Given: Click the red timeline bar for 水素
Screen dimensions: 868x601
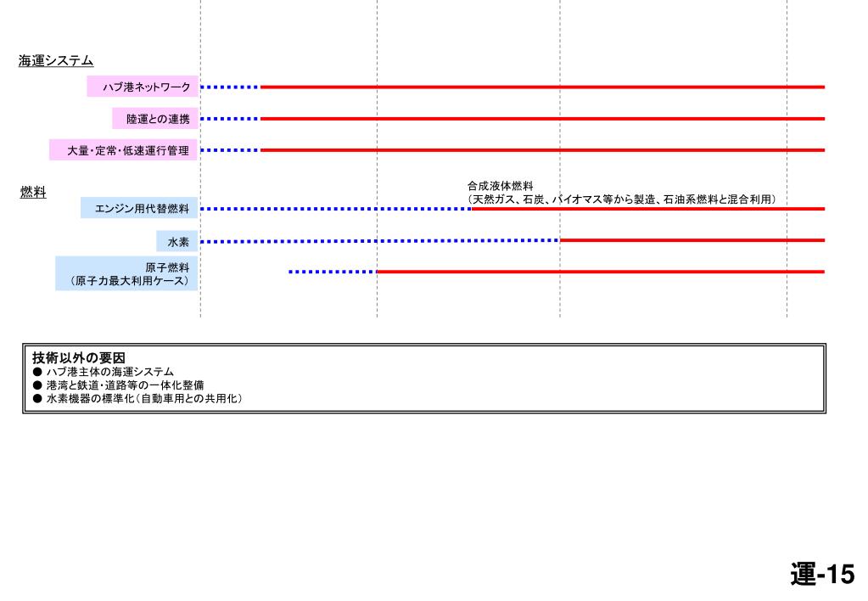Looking at the screenshot, I should pos(692,240).
